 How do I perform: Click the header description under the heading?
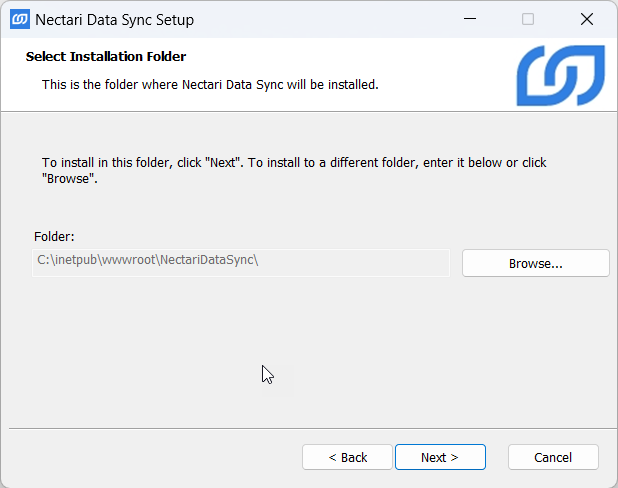coord(210,85)
